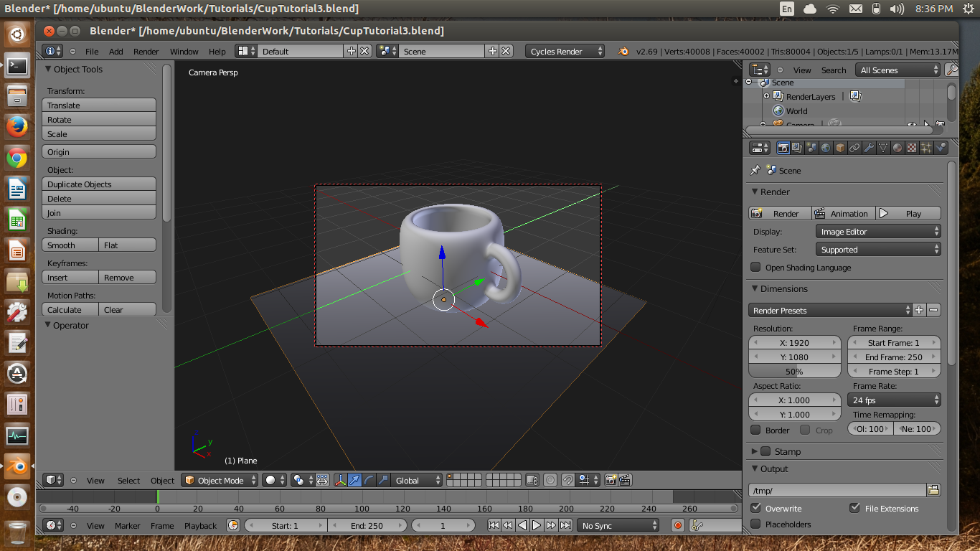The width and height of the screenshot is (980, 551).
Task: Open the All Scenes outliner dropdown
Action: tap(897, 70)
